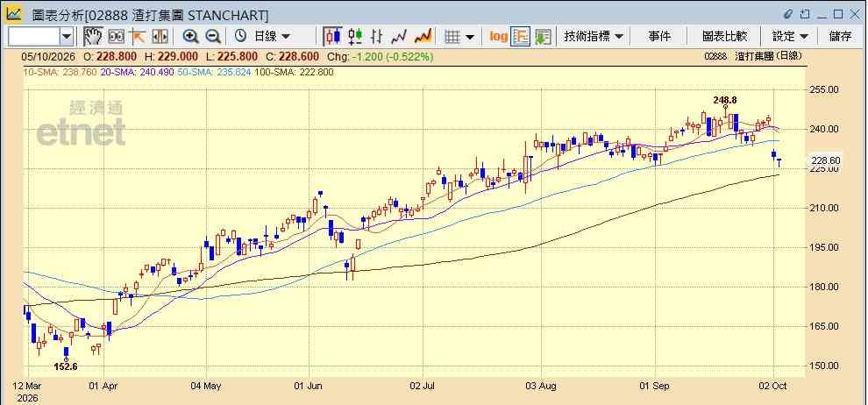Image resolution: width=868 pixels, height=405 pixels.
Task: Click the horizontal expand chart icon
Action: click(160, 37)
